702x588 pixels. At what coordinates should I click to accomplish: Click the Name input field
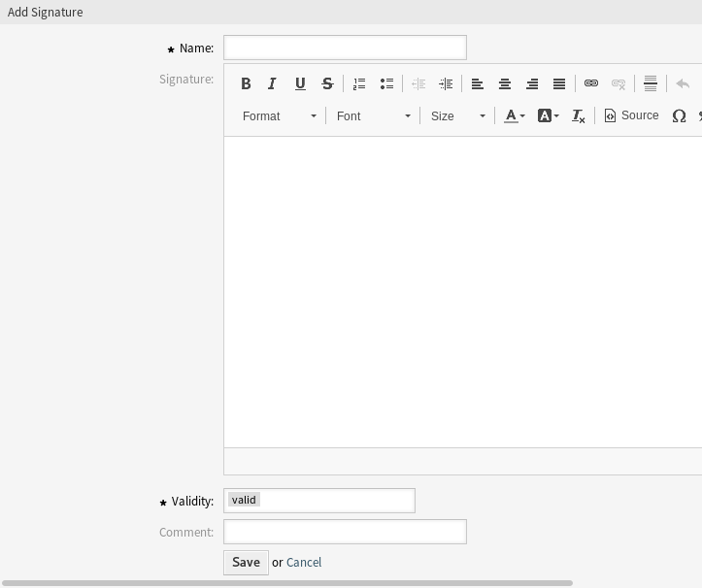346,48
